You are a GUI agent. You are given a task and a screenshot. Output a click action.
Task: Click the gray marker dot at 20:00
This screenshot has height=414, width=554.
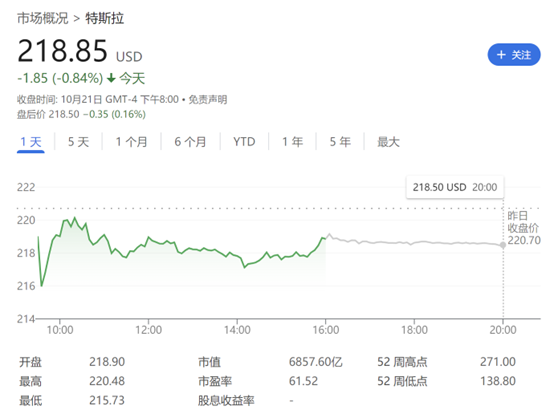pos(503,245)
